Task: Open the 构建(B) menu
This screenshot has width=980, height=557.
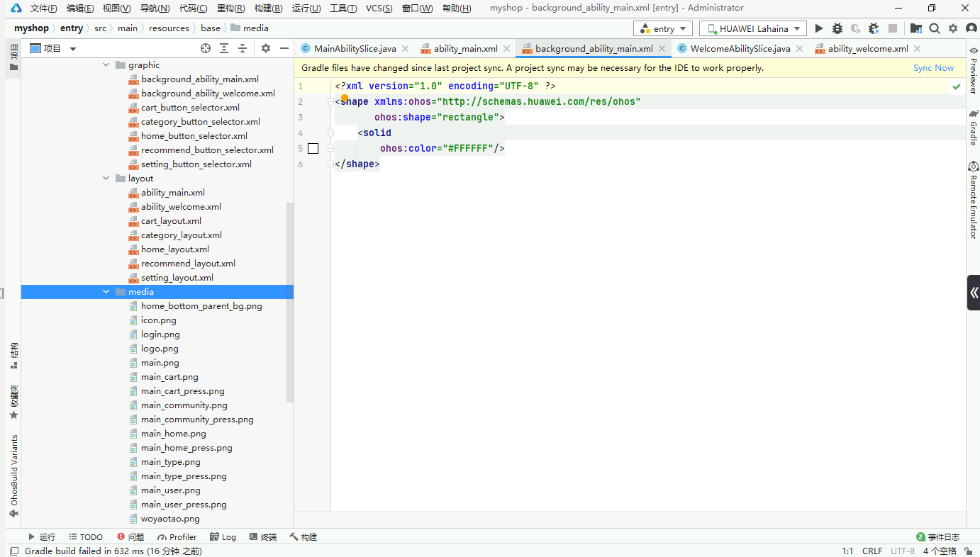Action: tap(268, 8)
